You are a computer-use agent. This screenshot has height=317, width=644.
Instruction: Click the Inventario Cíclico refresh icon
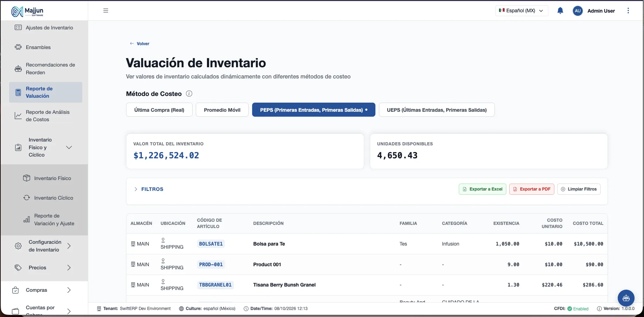coord(27,198)
